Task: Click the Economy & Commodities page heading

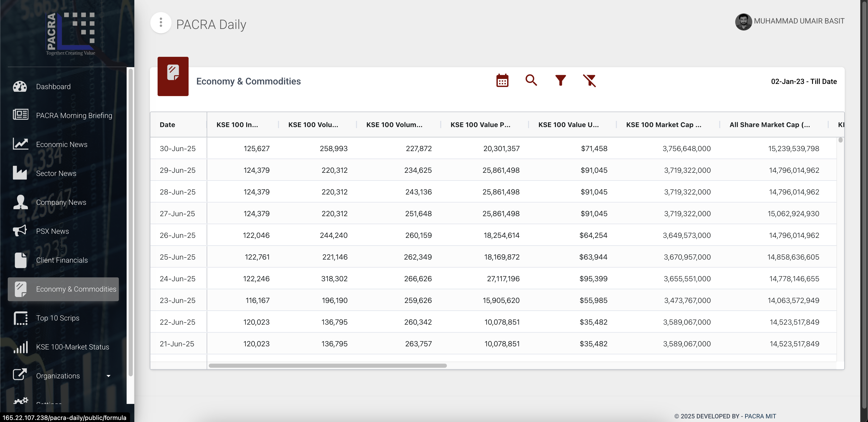Action: coord(248,81)
